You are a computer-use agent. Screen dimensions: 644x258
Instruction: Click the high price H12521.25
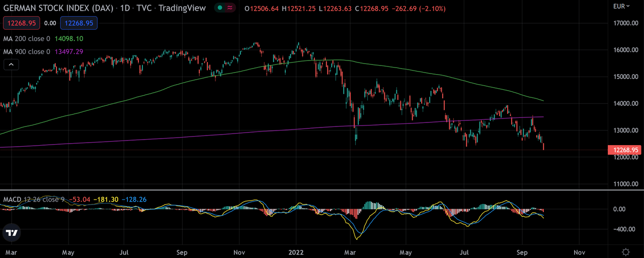pyautogui.click(x=298, y=9)
